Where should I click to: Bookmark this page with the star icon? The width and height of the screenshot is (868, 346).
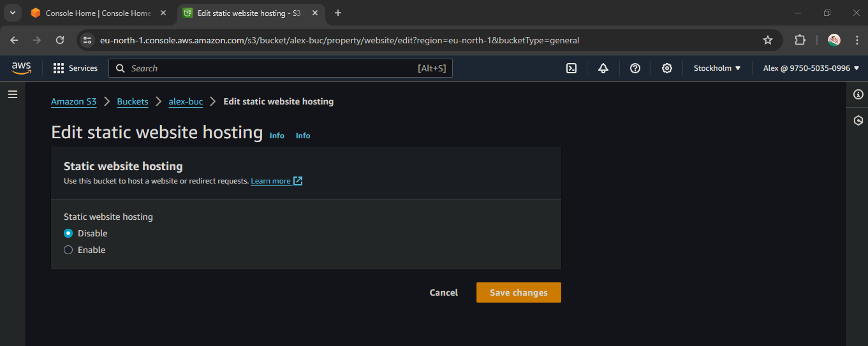point(768,40)
